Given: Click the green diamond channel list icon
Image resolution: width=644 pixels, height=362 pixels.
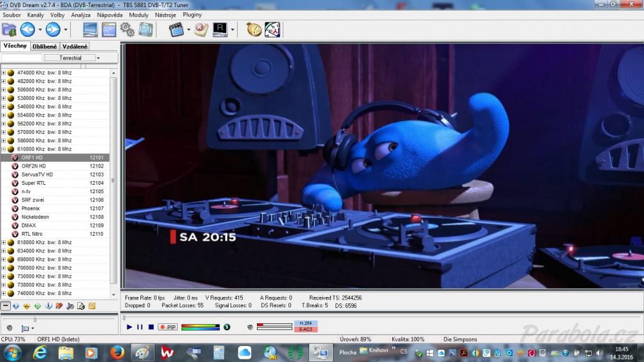Looking at the screenshot, I should click(37, 306).
